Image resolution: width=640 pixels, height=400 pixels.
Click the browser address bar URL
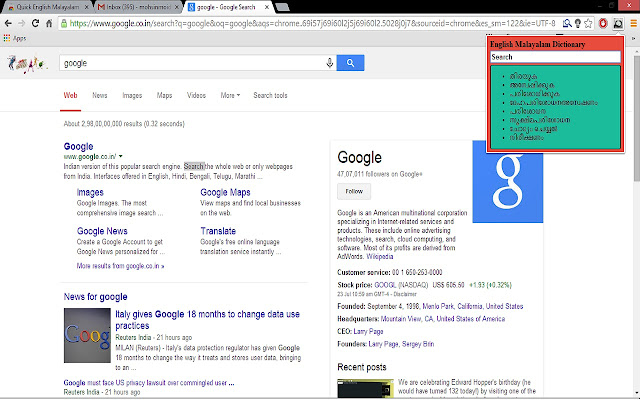(x=312, y=23)
